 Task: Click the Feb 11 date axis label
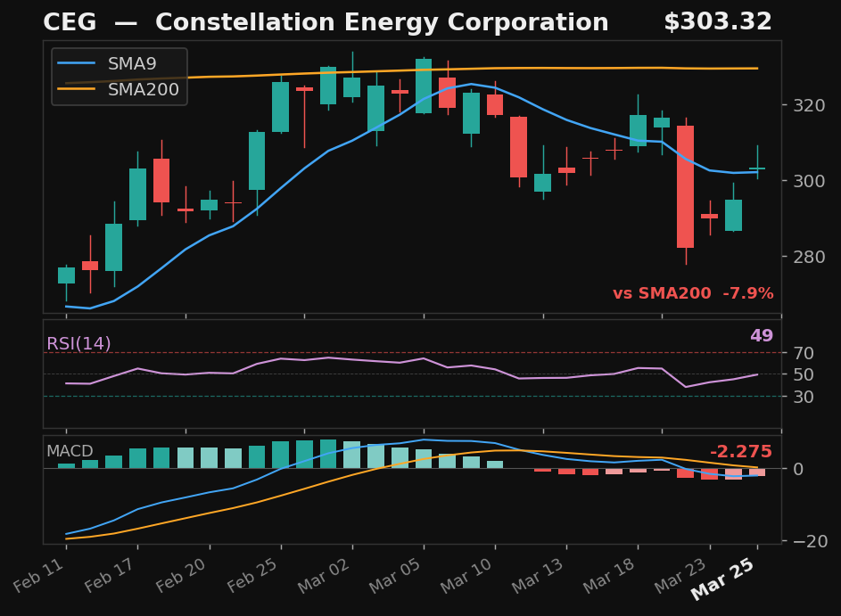click(40, 576)
